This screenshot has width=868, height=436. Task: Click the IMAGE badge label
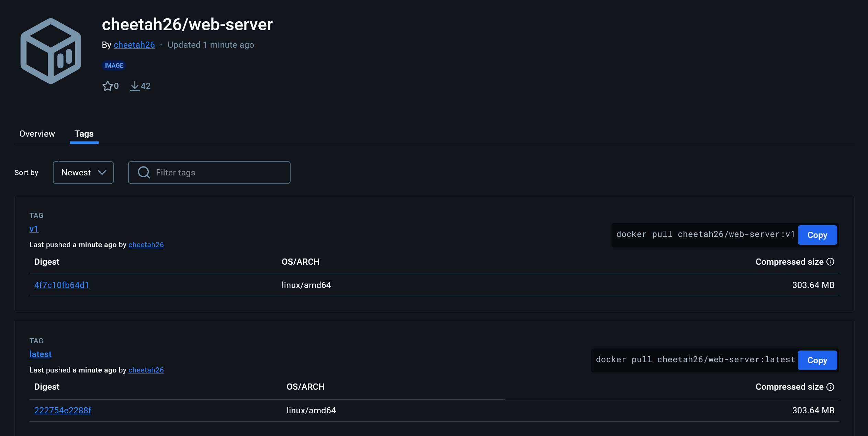[x=113, y=65]
